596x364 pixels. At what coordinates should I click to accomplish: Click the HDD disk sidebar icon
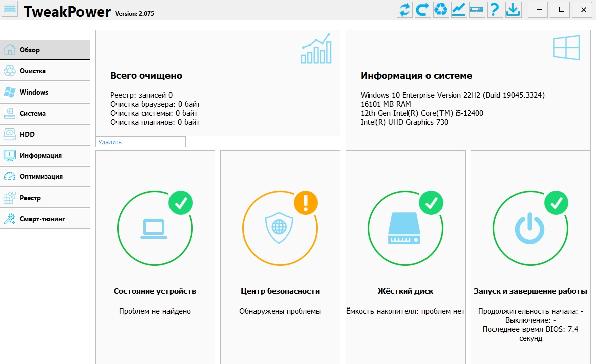pyautogui.click(x=9, y=134)
